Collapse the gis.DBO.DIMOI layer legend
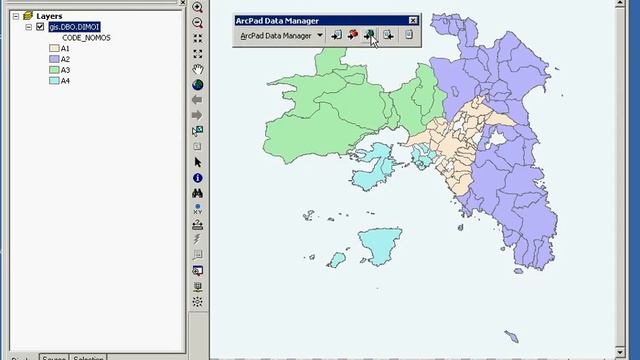 (x=29, y=27)
